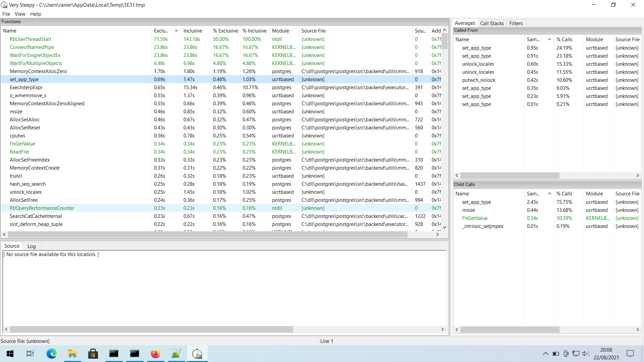Select the ExecInterpExpr function row
Image resolution: width=644 pixels, height=362 pixels.
point(26,87)
